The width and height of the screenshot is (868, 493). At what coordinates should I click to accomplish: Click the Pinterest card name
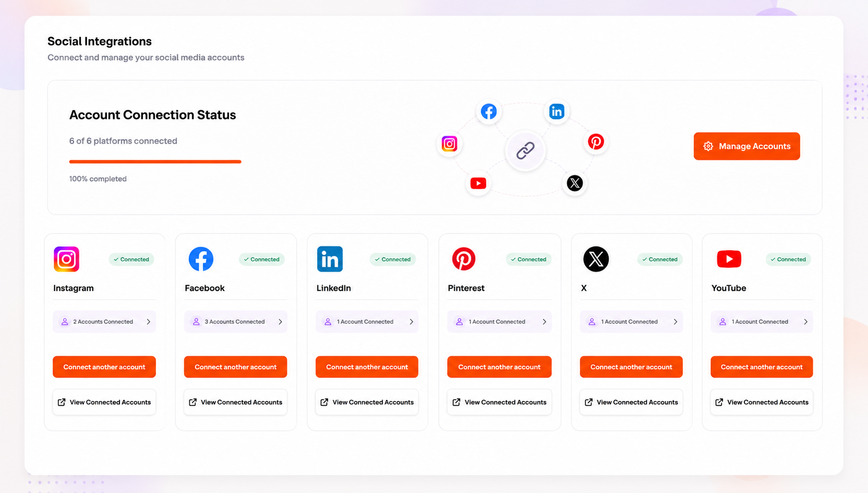466,288
